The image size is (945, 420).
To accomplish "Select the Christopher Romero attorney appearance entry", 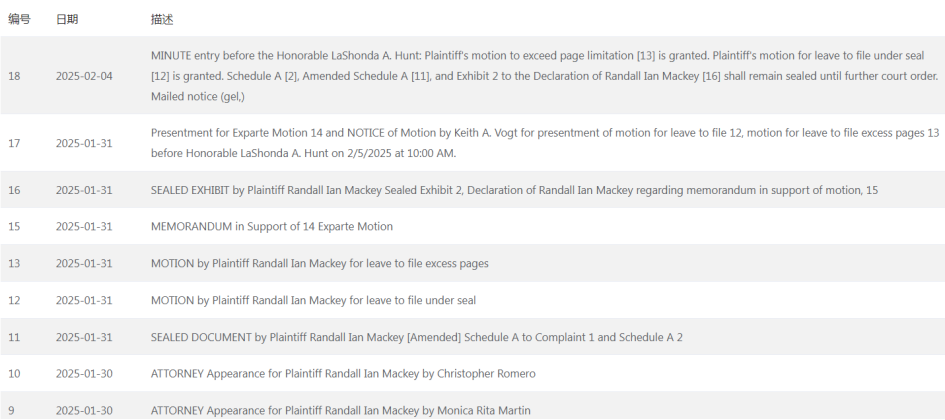I will tap(343, 374).
